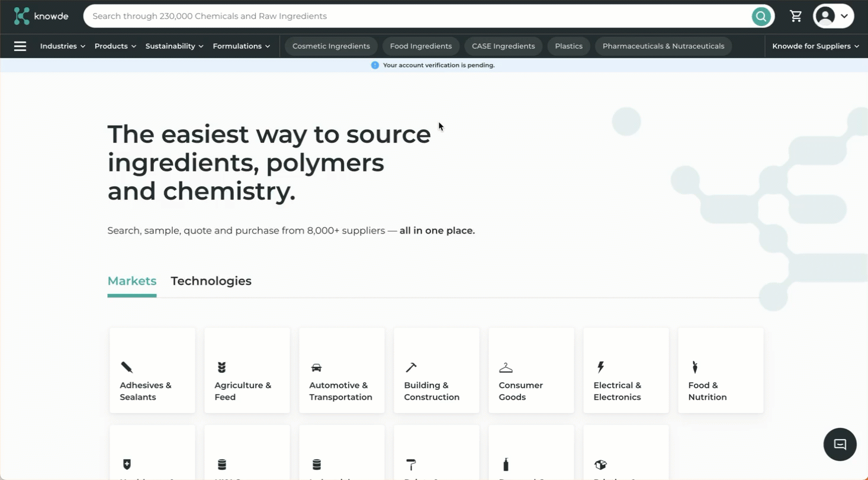Click the chevron next to account avatar
The width and height of the screenshot is (868, 480).
[844, 17]
